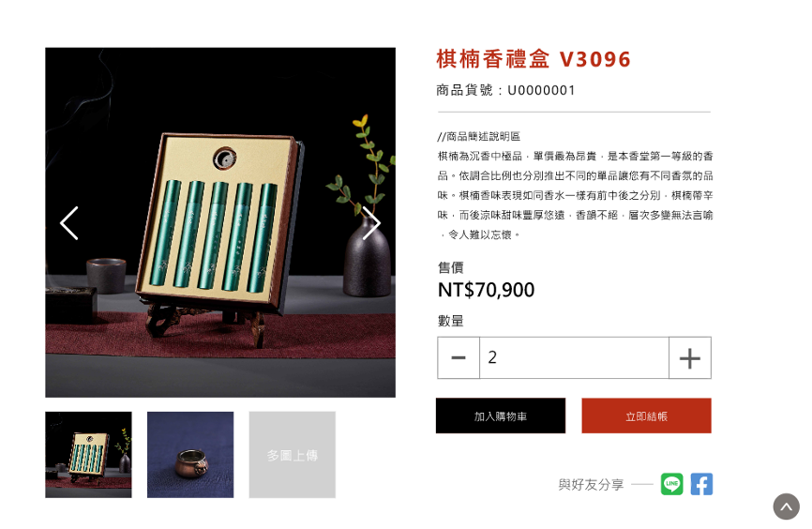This screenshot has height=529, width=812.
Task: Click the price NT$70,900
Action: pyautogui.click(x=487, y=290)
